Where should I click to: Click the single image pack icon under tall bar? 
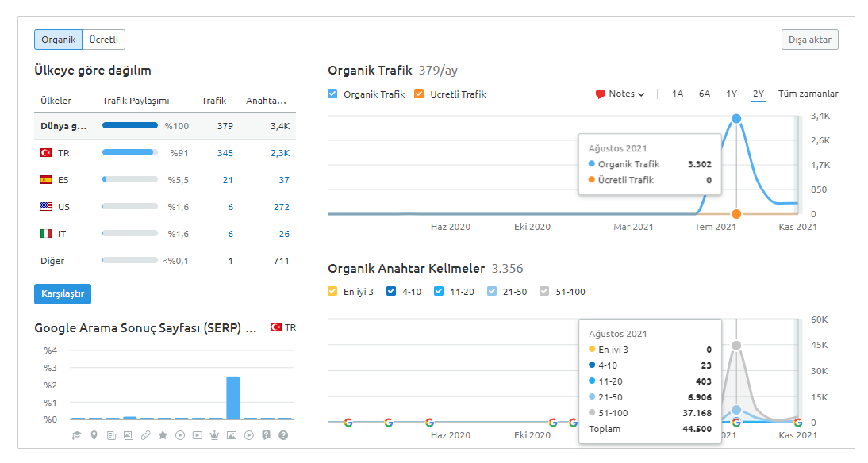coord(232,435)
